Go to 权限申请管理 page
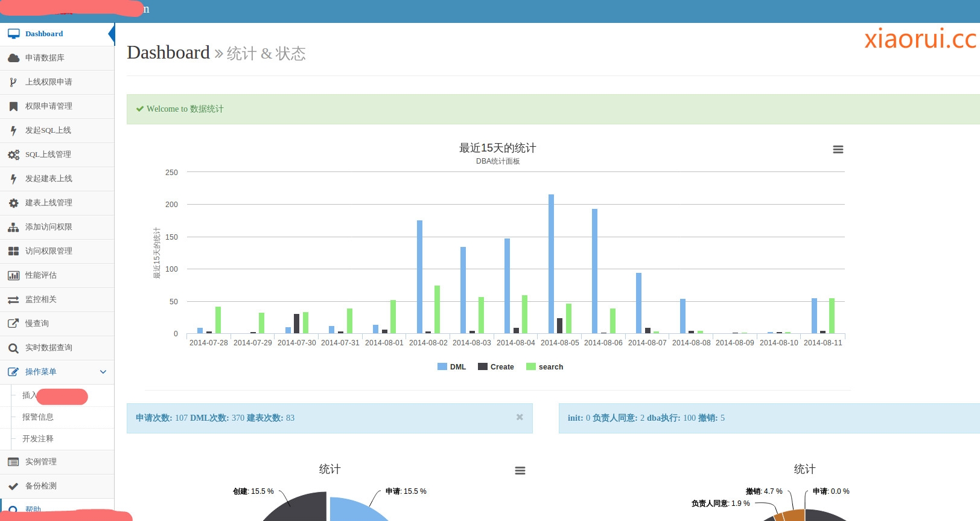This screenshot has width=980, height=521. point(57,106)
